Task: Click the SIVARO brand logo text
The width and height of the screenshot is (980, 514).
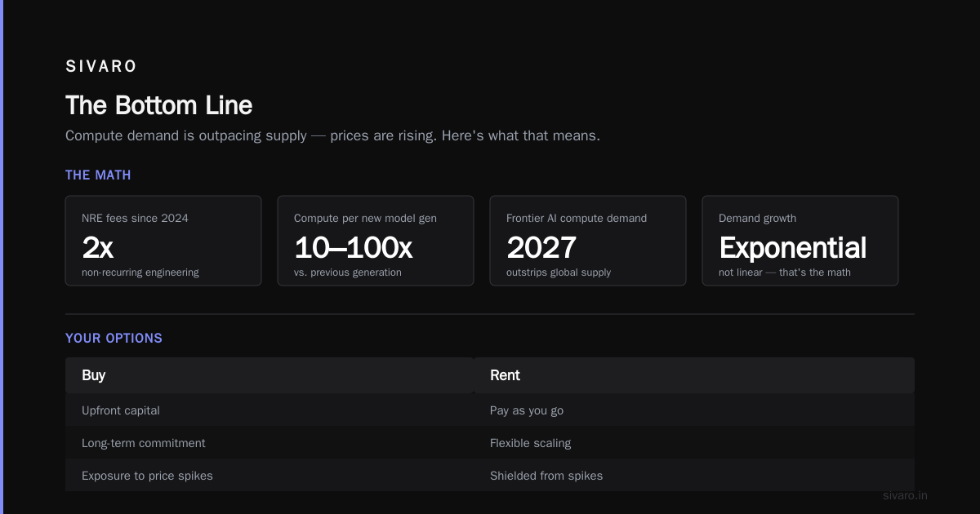Action: click(x=101, y=67)
